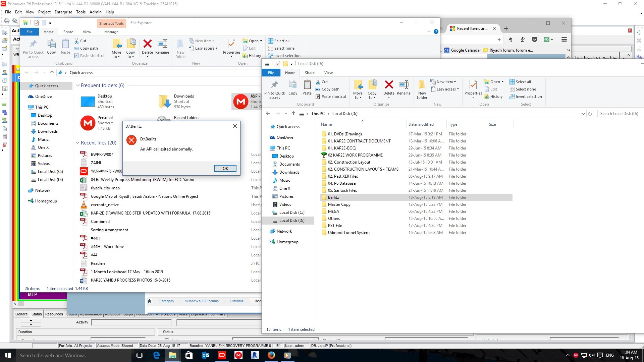Collapse the Frequent folders (6) group
Viewport: 644px width, 362px height.
click(x=77, y=85)
